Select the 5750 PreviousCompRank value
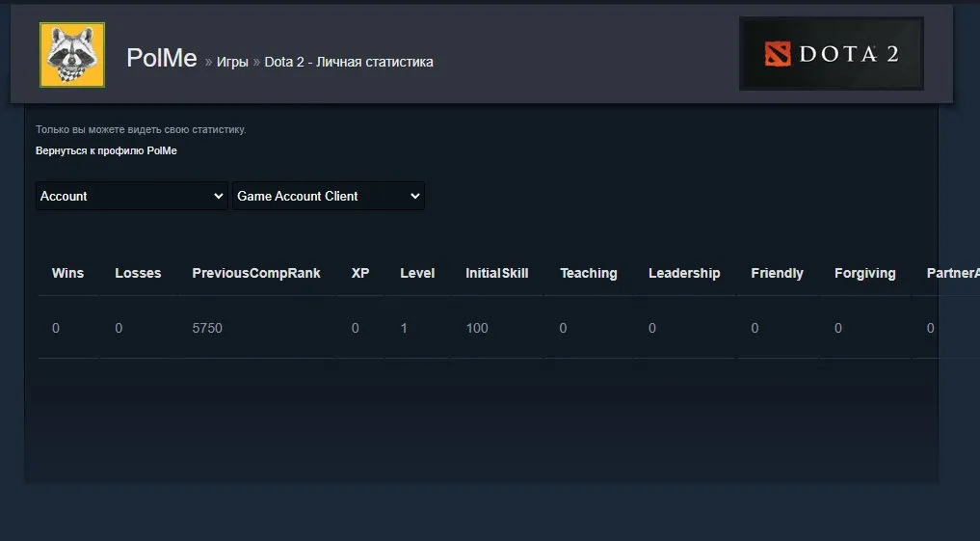Screen dimensions: 980x541 207,328
